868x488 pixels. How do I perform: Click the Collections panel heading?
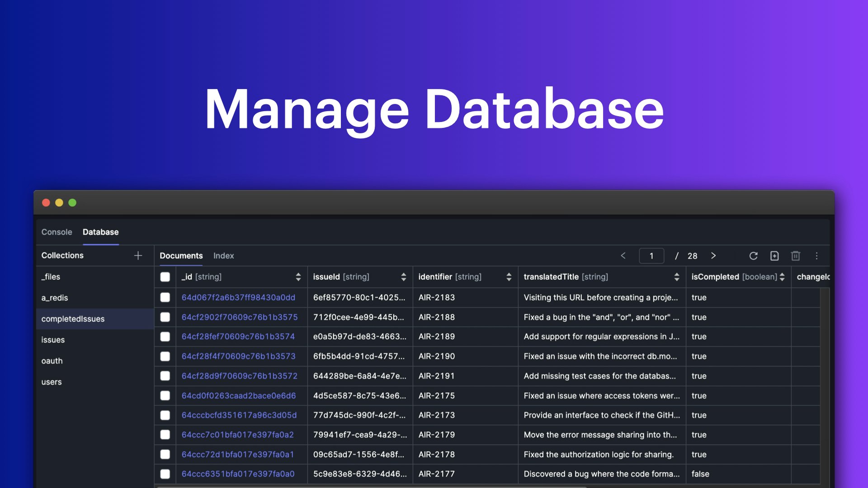click(x=62, y=255)
